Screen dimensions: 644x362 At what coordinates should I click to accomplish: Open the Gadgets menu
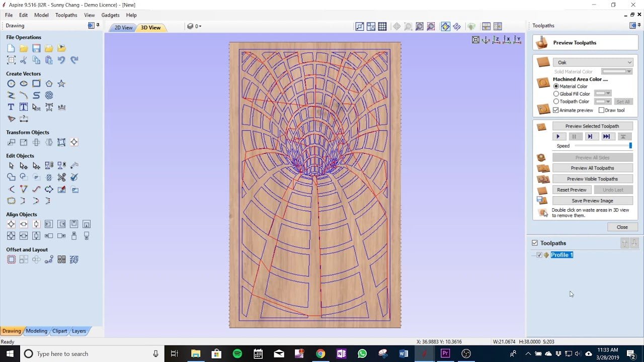[110, 15]
